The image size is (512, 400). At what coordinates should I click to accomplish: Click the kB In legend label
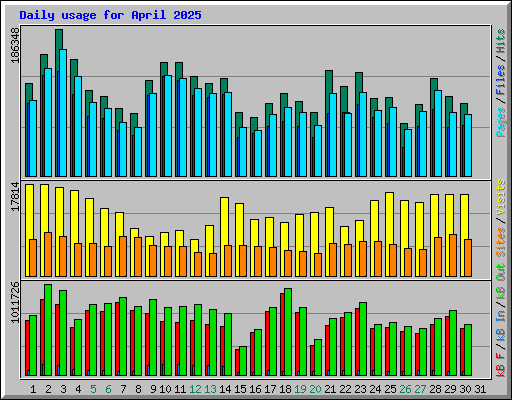[501, 326]
